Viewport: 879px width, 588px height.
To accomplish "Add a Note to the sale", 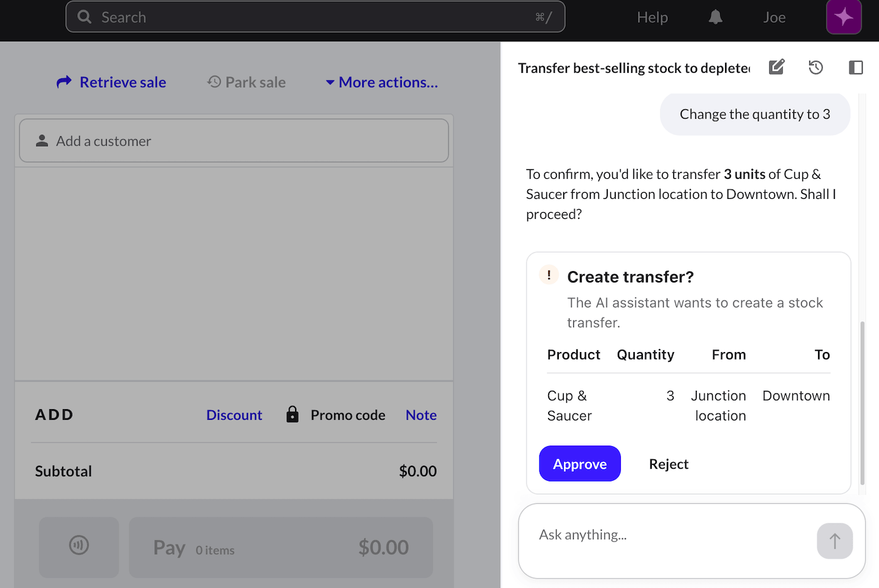I will point(421,415).
